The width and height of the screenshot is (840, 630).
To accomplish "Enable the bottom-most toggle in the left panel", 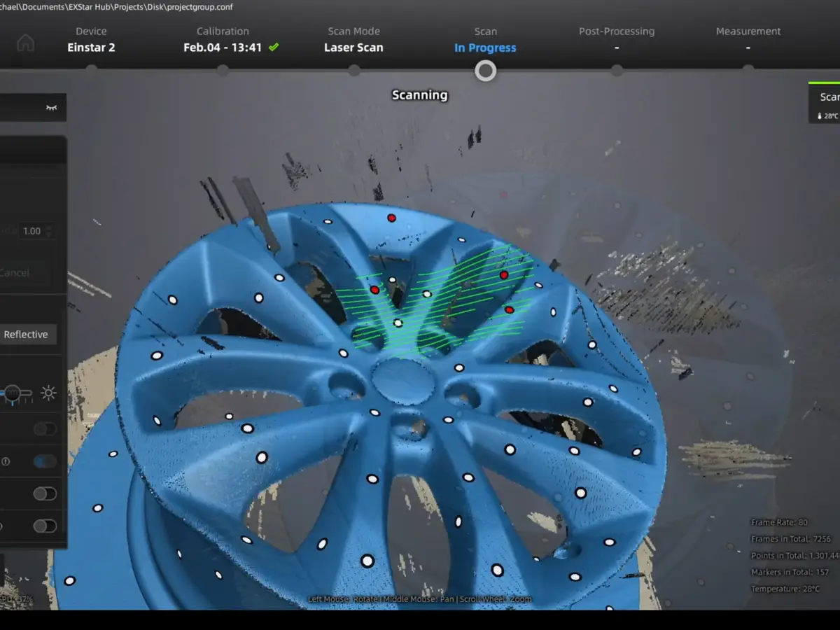I will 45,526.
